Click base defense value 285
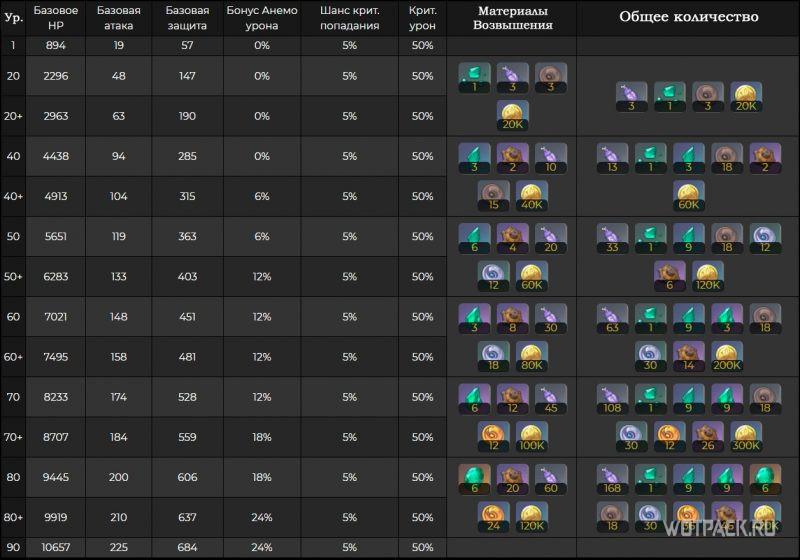This screenshot has width=800, height=560. click(187, 156)
